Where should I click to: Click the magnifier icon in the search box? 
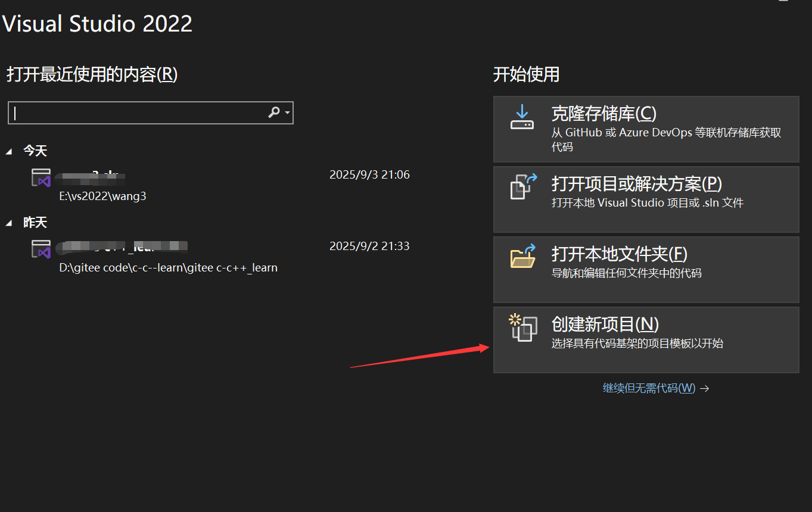274,113
